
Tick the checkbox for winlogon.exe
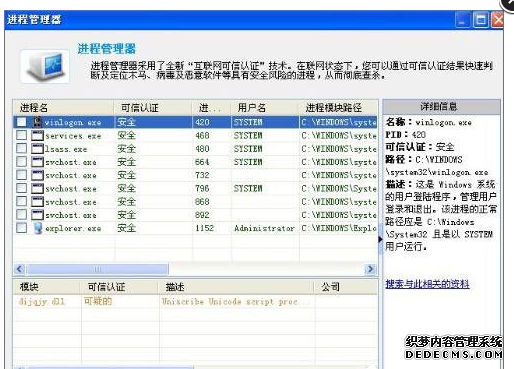coord(22,122)
